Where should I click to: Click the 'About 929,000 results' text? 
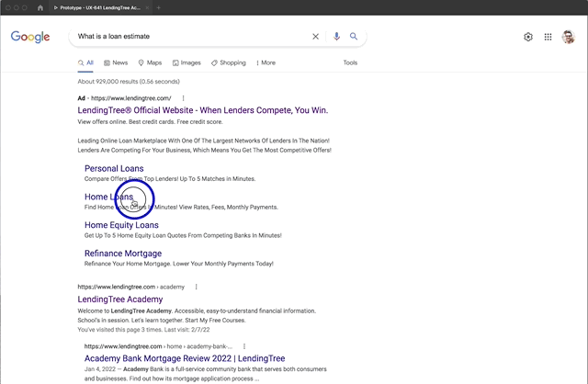(x=129, y=82)
